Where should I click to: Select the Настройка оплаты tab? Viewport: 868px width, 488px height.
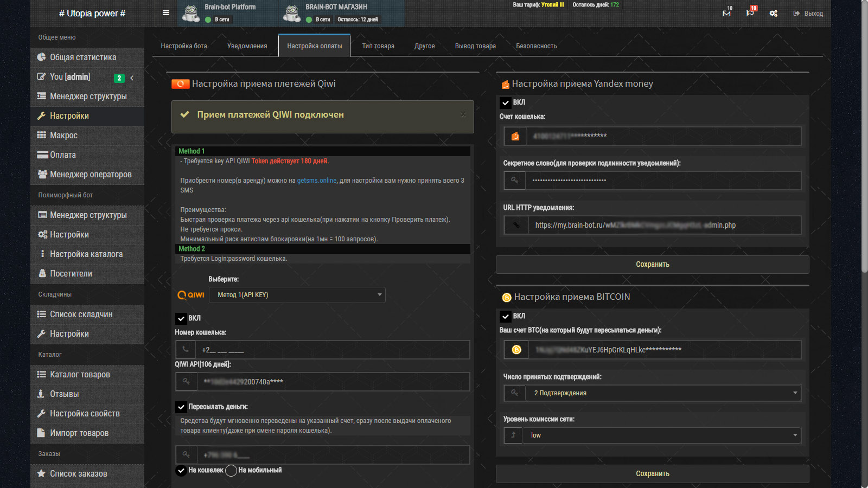tap(315, 46)
